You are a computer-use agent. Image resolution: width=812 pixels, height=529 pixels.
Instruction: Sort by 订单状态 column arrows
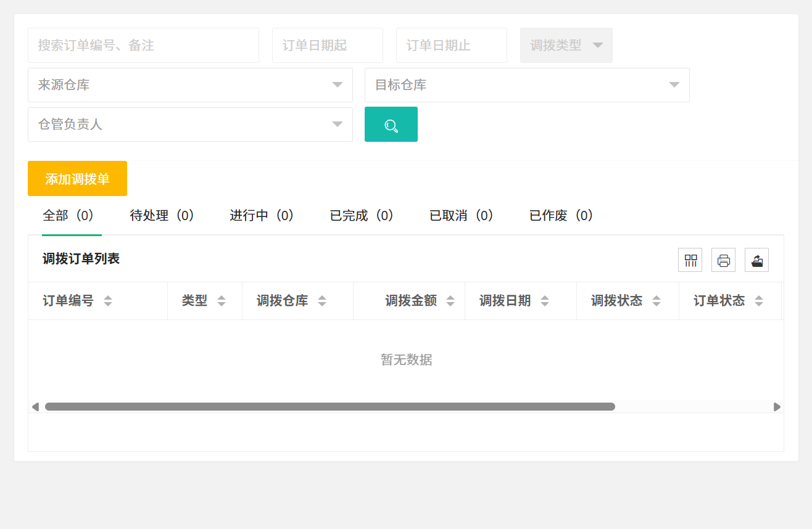coord(759,301)
